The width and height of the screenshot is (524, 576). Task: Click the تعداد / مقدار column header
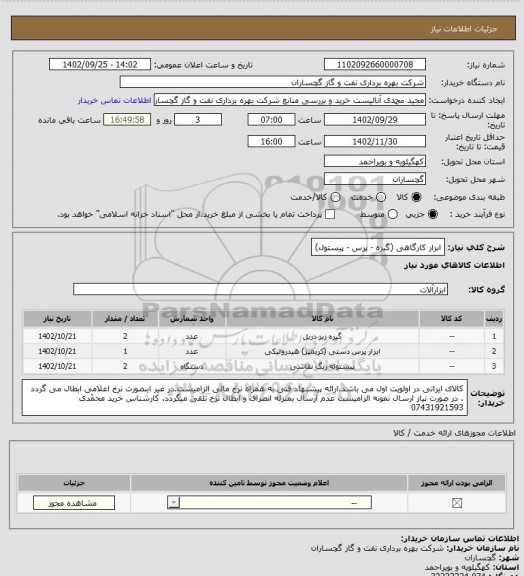tap(125, 318)
